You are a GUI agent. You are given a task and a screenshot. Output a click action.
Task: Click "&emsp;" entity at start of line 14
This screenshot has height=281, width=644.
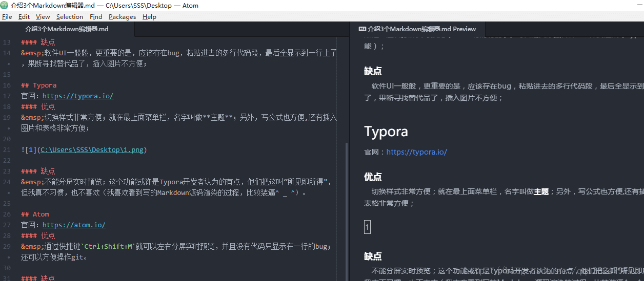[x=32, y=53]
